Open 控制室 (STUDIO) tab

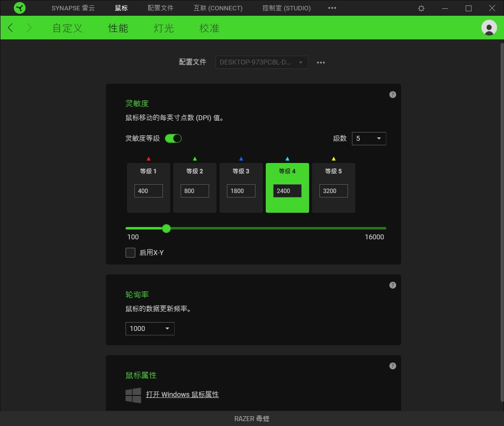[286, 8]
